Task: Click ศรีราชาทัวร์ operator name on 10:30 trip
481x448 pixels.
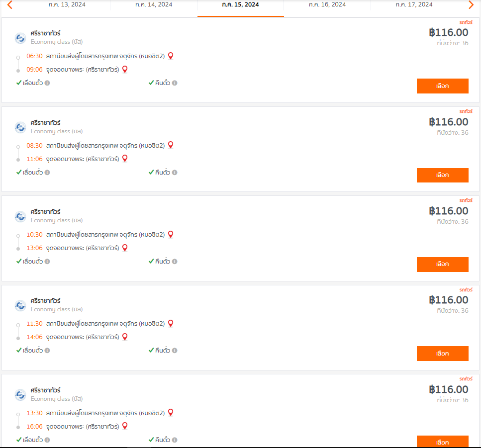Action: (45, 212)
